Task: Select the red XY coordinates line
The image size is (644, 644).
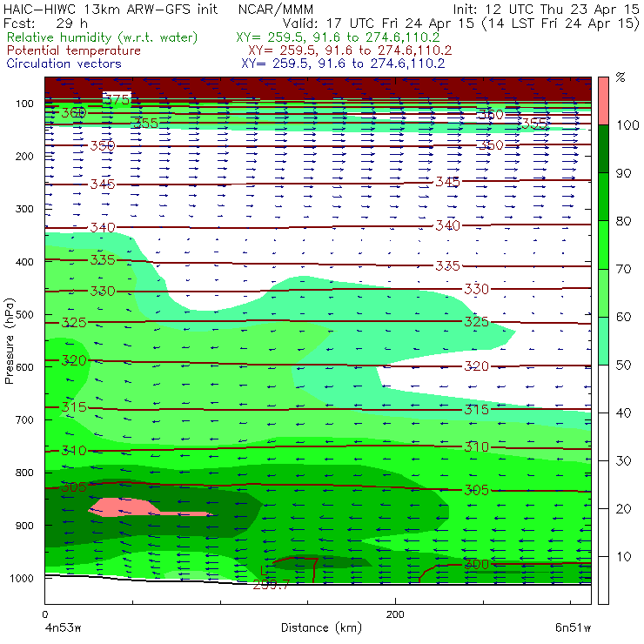Action: [350, 50]
